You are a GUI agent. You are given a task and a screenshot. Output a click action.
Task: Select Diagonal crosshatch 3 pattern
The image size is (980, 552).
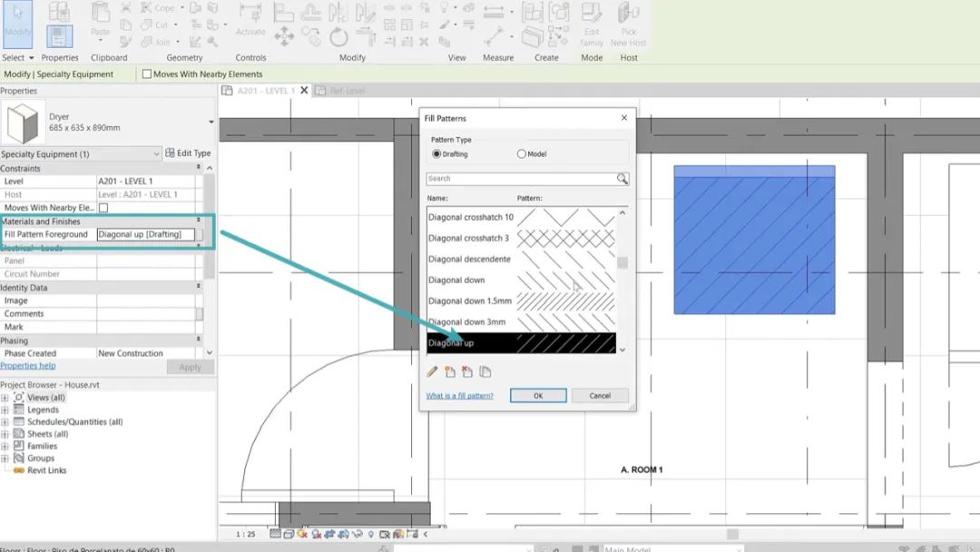pos(521,238)
